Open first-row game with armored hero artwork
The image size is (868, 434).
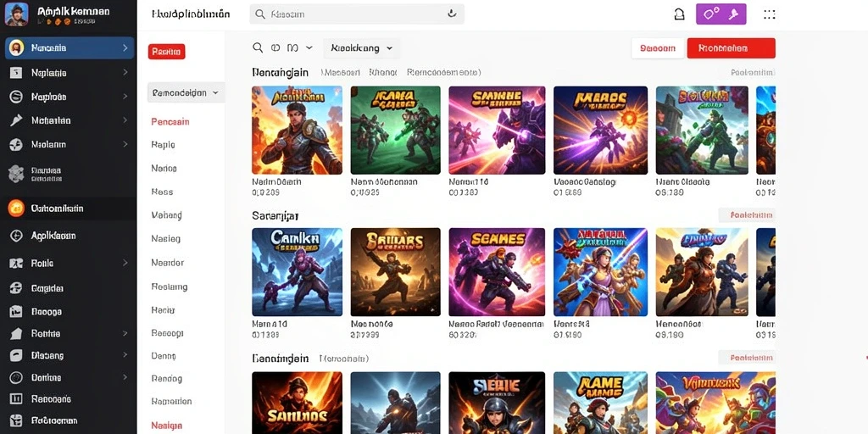coord(298,130)
